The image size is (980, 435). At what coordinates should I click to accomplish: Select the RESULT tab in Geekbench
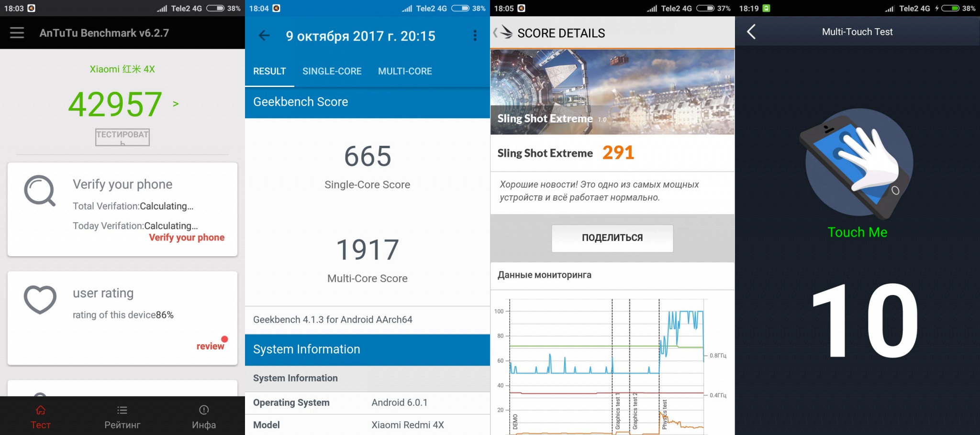pyautogui.click(x=269, y=71)
